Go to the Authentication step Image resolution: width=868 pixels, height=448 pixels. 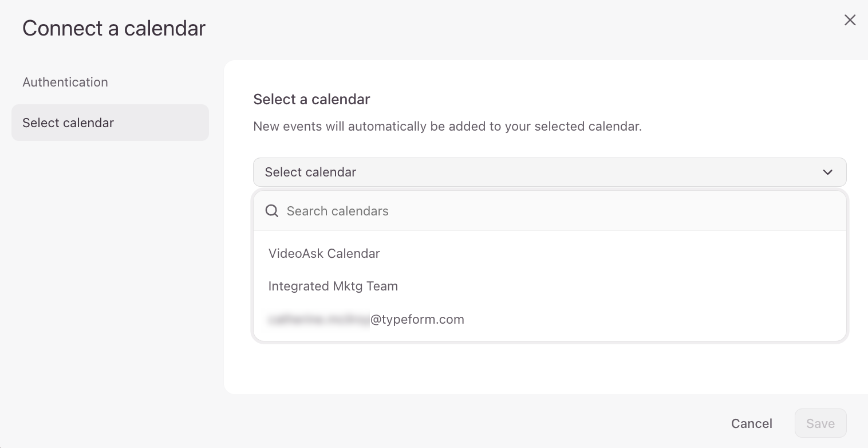click(x=65, y=82)
